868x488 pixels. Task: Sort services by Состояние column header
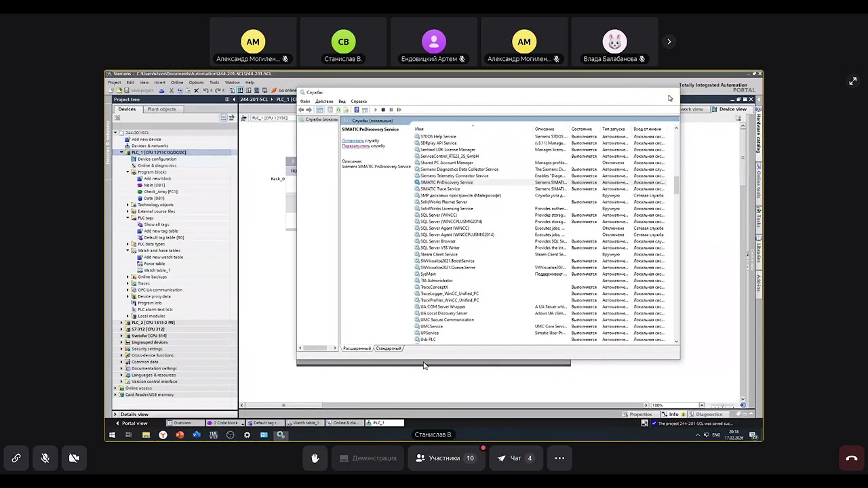coord(582,129)
